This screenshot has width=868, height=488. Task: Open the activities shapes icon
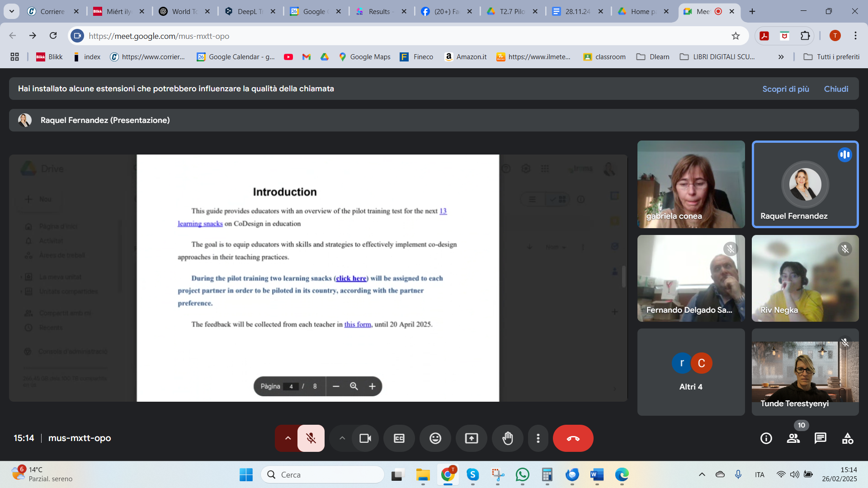848,438
